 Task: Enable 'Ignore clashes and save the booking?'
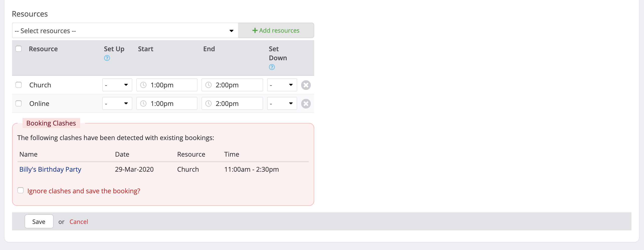[x=20, y=190]
